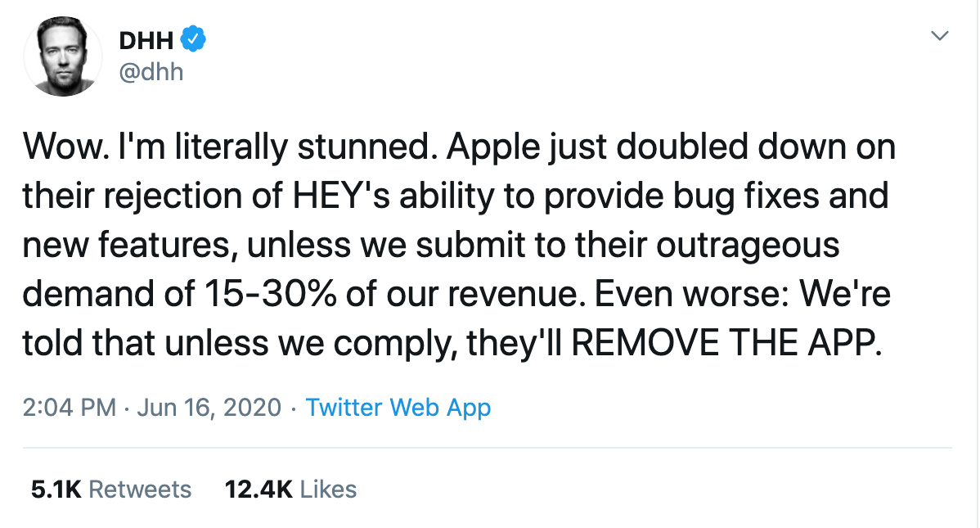
Task: Click the 5.1K retweet count number
Action: [56, 490]
